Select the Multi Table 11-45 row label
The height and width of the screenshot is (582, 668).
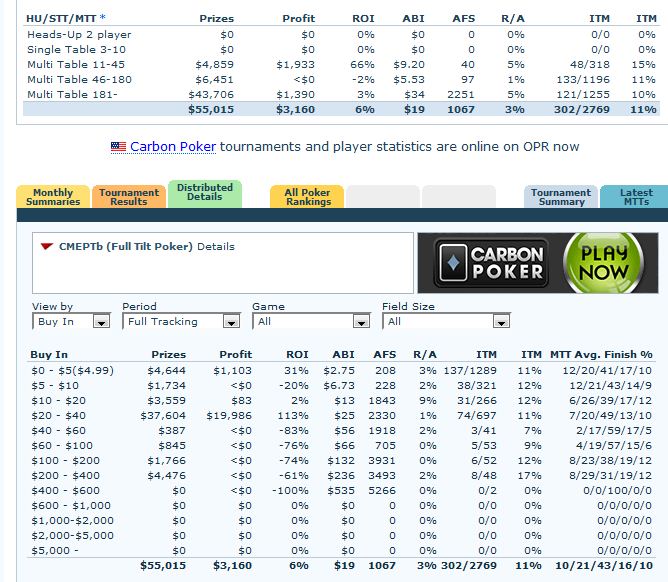point(76,64)
